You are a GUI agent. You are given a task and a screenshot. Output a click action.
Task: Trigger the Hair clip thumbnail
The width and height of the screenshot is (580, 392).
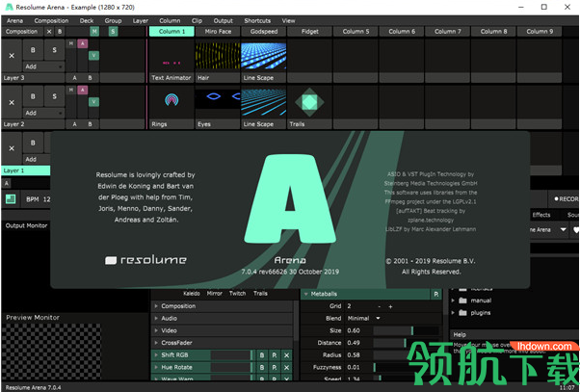[218, 56]
